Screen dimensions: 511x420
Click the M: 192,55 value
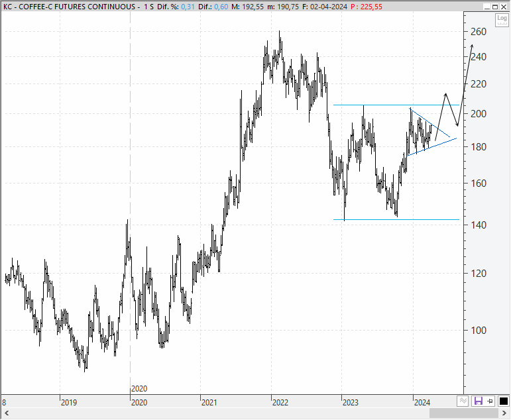click(247, 7)
